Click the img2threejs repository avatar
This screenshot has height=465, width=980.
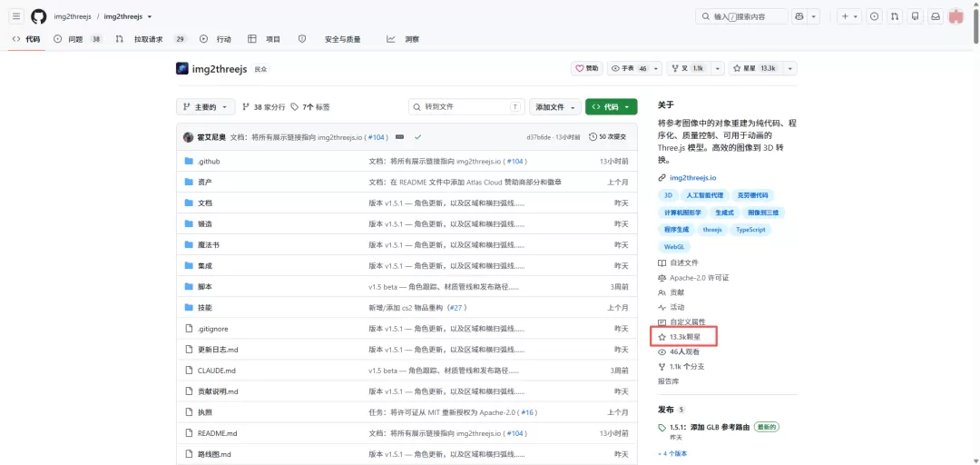pos(181,68)
